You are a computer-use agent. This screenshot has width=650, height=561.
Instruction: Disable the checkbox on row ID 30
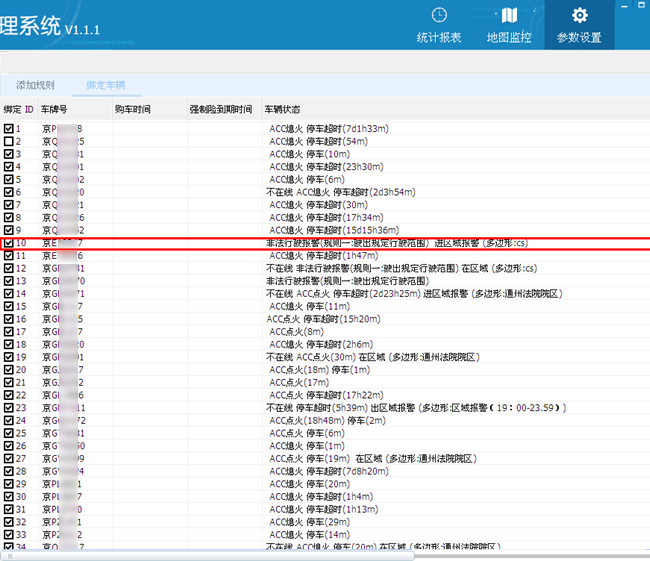point(9,497)
